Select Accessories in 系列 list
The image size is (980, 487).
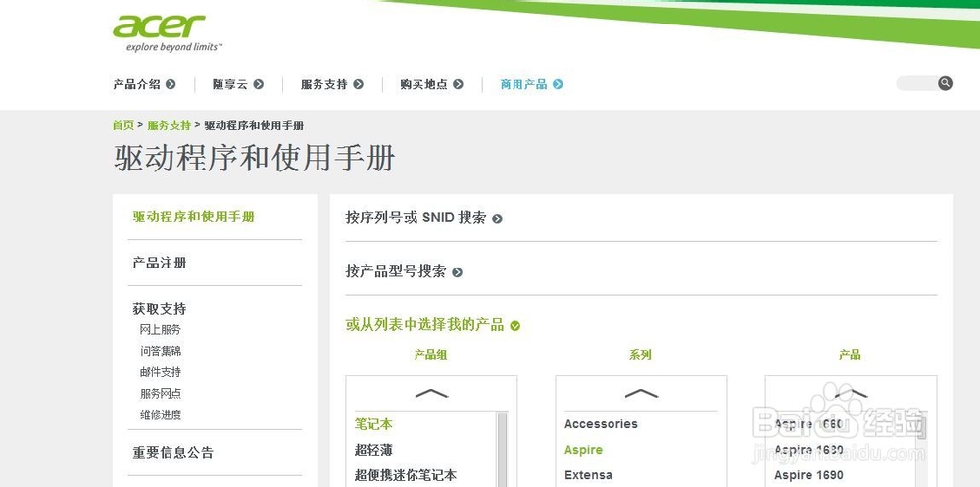coord(601,424)
